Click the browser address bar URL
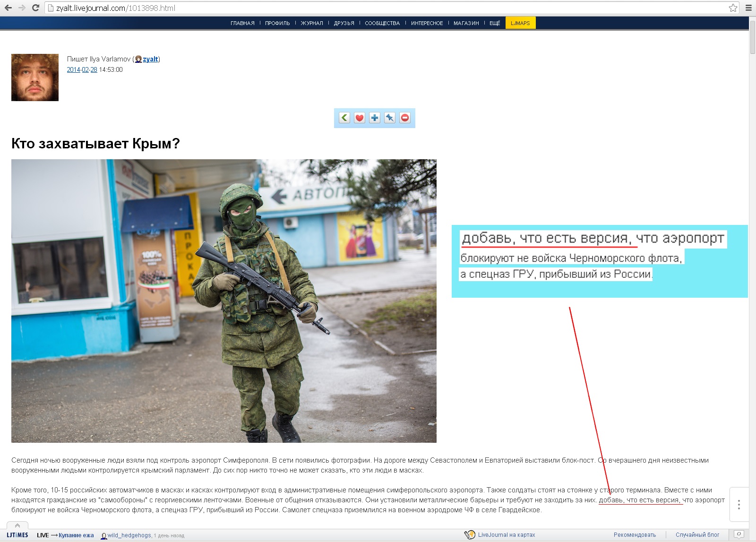Viewport: 756px width, 542px height. pos(116,8)
